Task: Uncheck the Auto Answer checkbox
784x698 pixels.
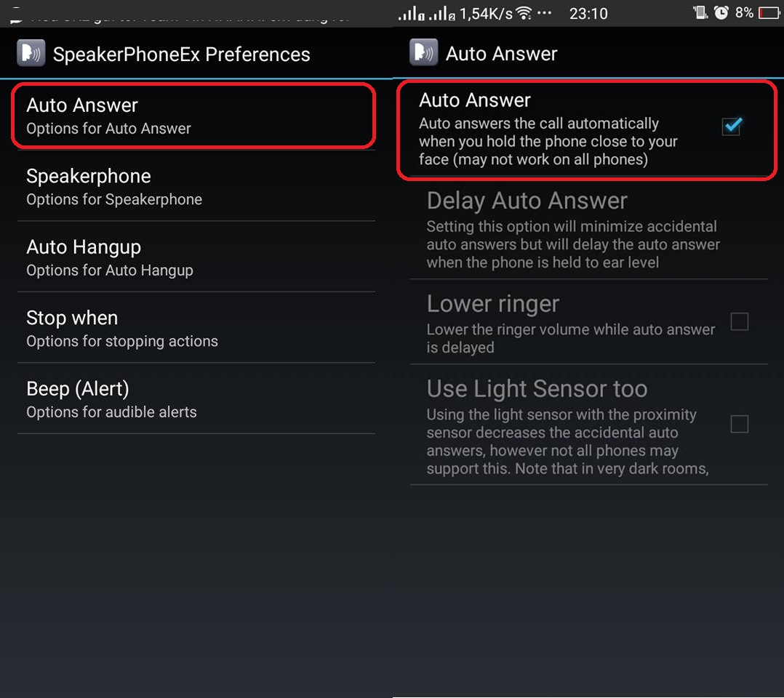Action: (x=731, y=127)
